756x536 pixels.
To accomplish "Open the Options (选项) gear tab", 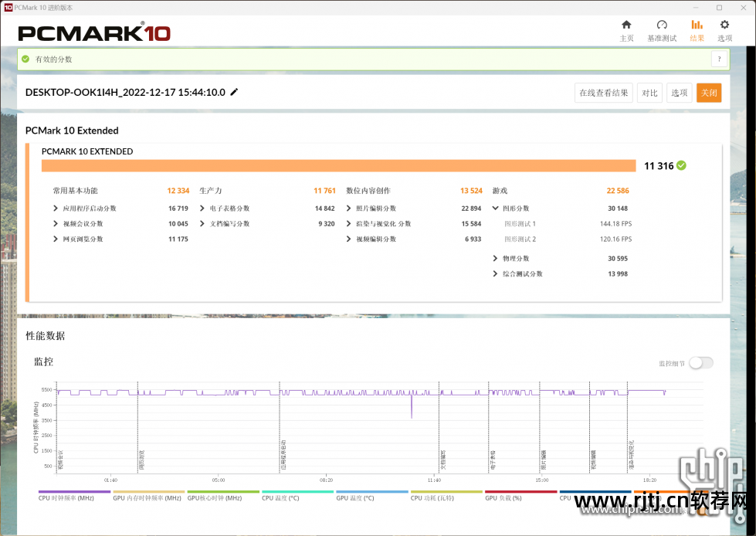I will coord(724,31).
